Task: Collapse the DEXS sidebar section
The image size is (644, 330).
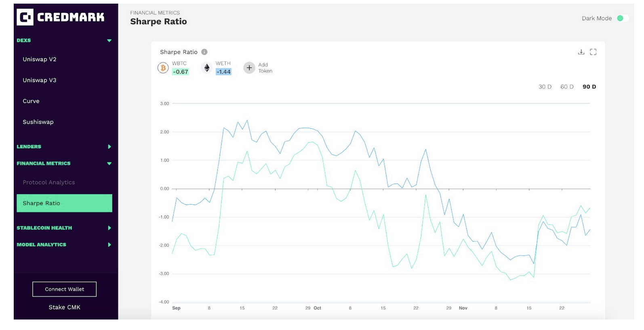Action: [109, 40]
